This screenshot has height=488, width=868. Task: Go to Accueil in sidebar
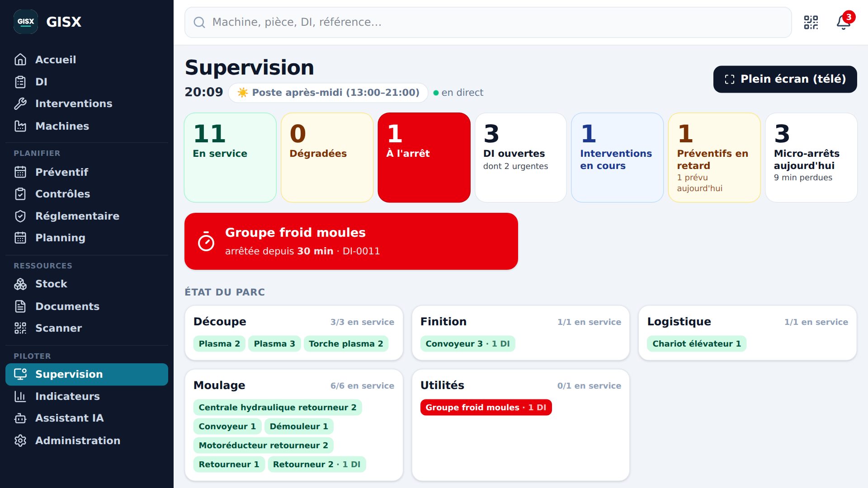[x=87, y=60]
